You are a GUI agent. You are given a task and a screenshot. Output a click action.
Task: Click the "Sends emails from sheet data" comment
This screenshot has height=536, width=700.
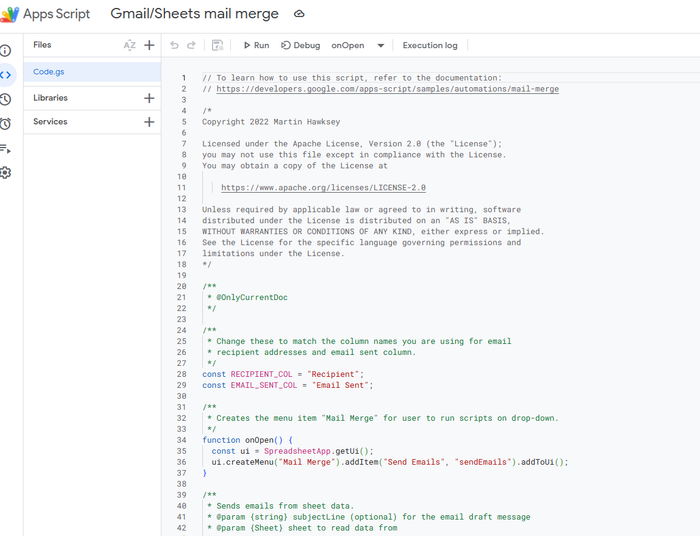point(280,506)
